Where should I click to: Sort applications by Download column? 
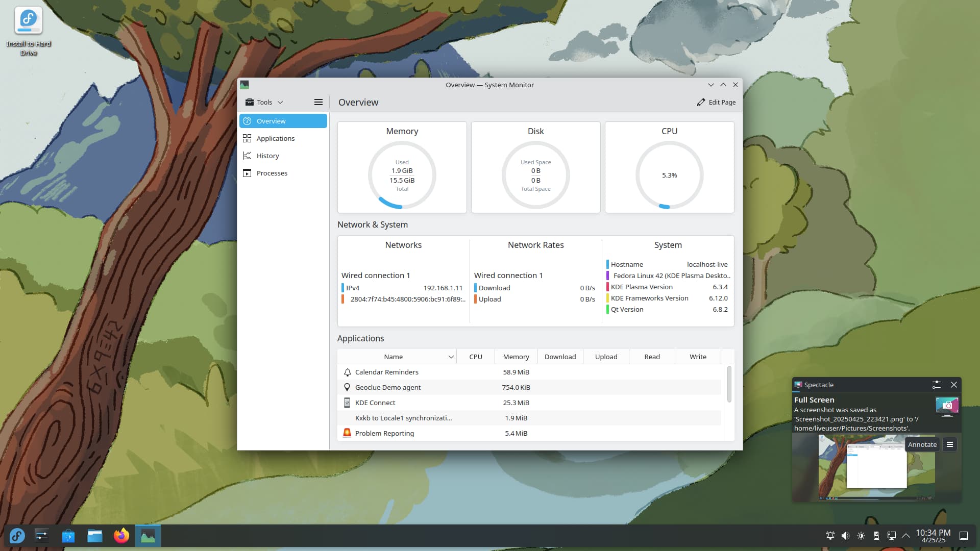[560, 357]
